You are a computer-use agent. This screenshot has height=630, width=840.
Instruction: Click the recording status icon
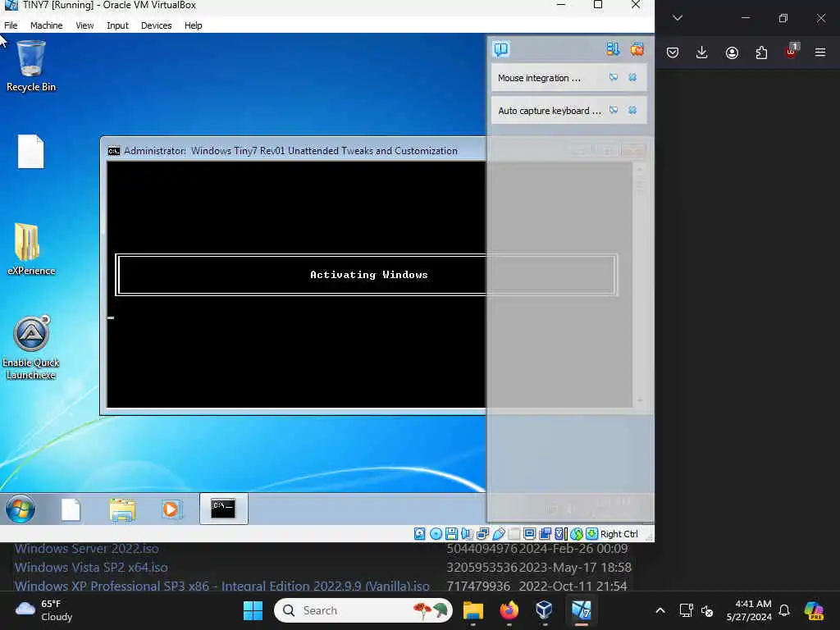coord(546,533)
